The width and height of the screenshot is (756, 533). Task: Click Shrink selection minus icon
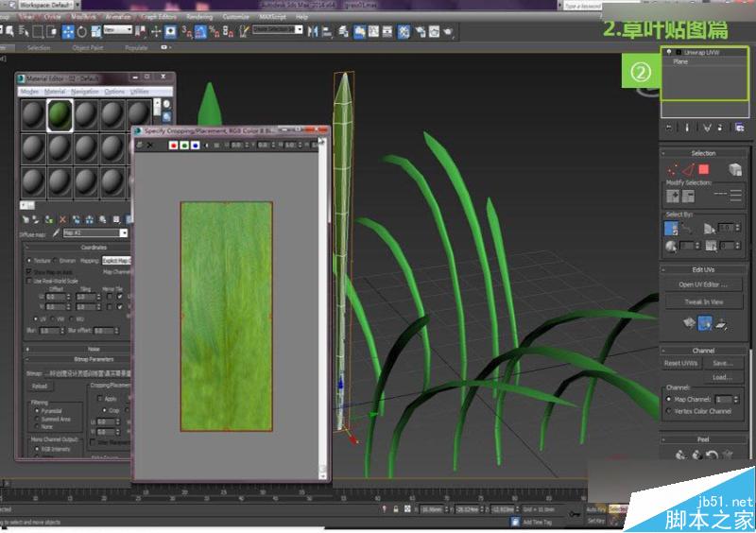point(688,196)
